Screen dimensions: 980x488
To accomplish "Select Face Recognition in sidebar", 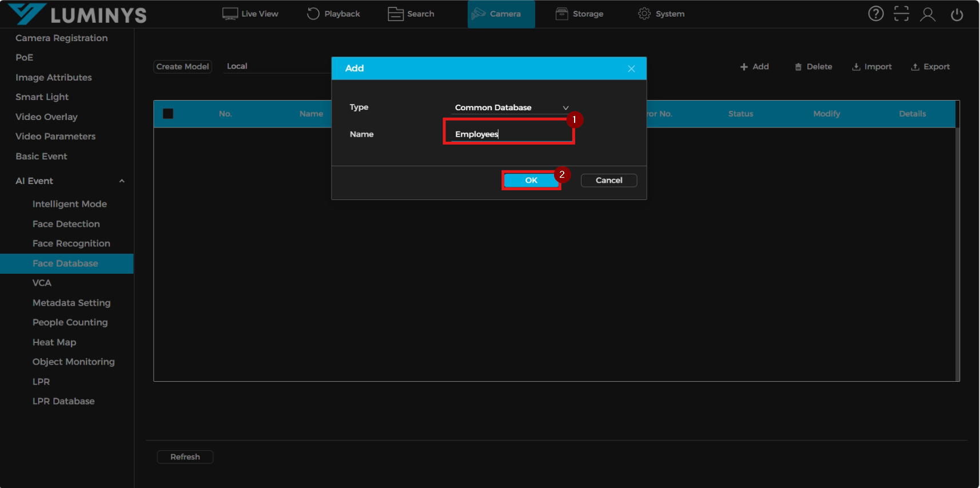I will (x=71, y=243).
